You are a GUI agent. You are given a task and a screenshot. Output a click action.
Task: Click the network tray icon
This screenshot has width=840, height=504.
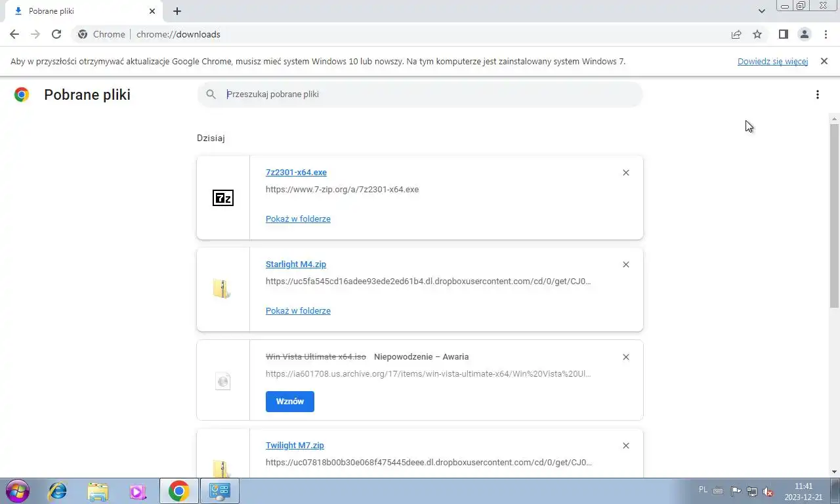coord(752,492)
